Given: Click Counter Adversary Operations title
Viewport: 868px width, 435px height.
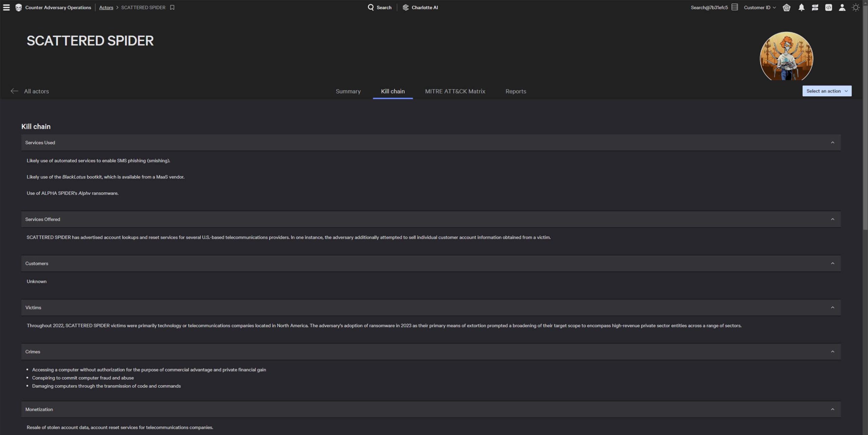Looking at the screenshot, I should click(x=58, y=7).
